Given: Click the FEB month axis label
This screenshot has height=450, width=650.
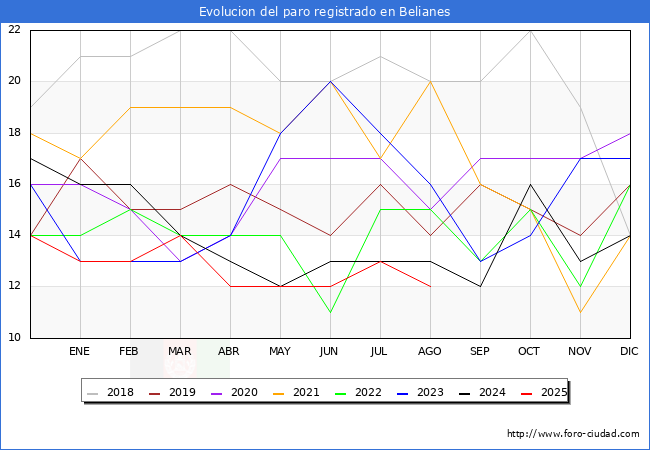Looking at the screenshot, I should pyautogui.click(x=129, y=351).
